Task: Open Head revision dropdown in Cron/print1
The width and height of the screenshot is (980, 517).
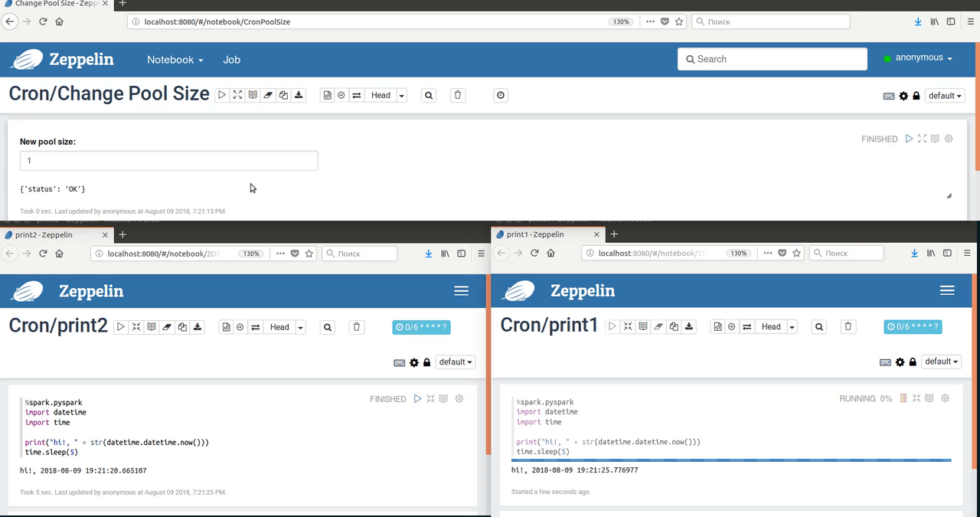Action: pyautogui.click(x=776, y=326)
